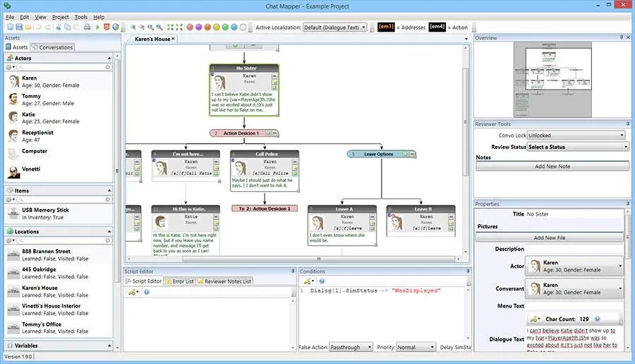Switch to the Reviewer Notes List tab
635x364 pixels.
click(224, 281)
